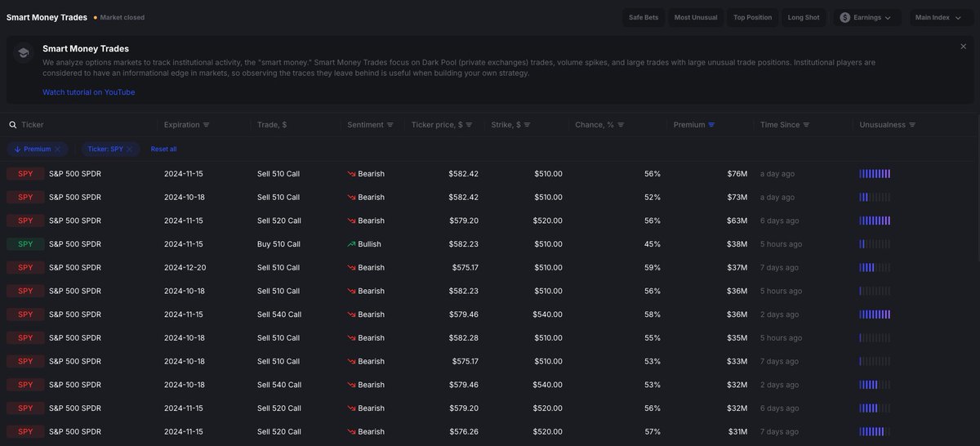Click the Strike column filter icon
This screenshot has width=980, height=446.
(x=528, y=125)
